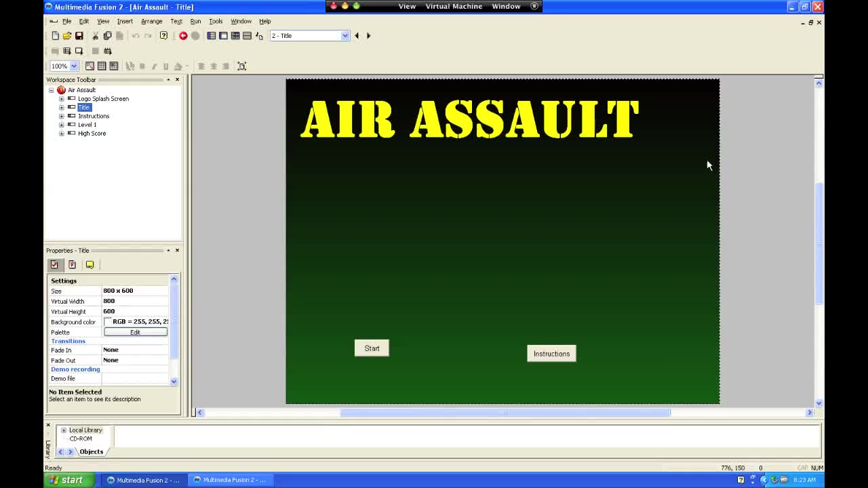This screenshot has width=868, height=488.
Task: Open the Virtual Machine menu in top bar
Action: (x=454, y=6)
